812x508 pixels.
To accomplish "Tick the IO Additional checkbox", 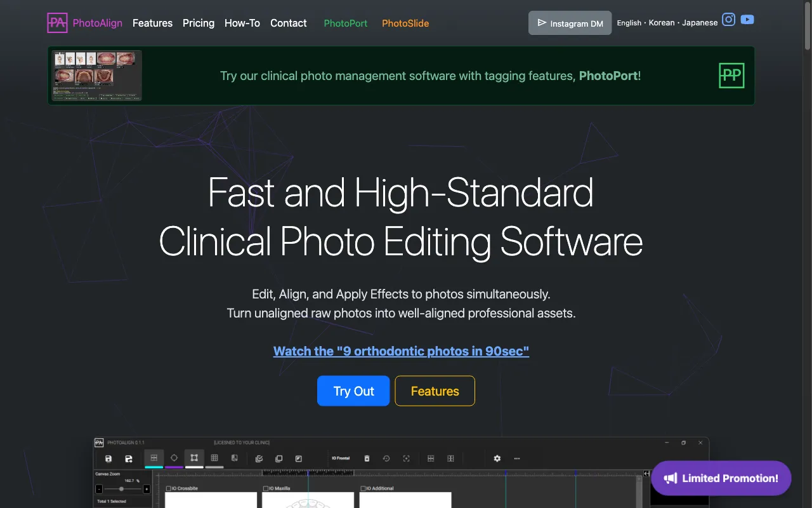I will pos(363,488).
